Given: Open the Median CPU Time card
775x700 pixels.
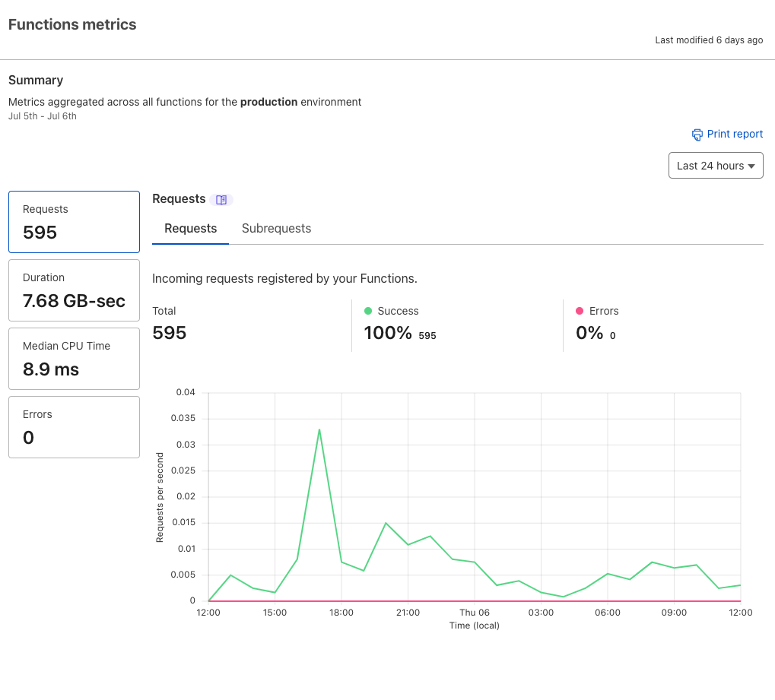Looking at the screenshot, I should (74, 359).
